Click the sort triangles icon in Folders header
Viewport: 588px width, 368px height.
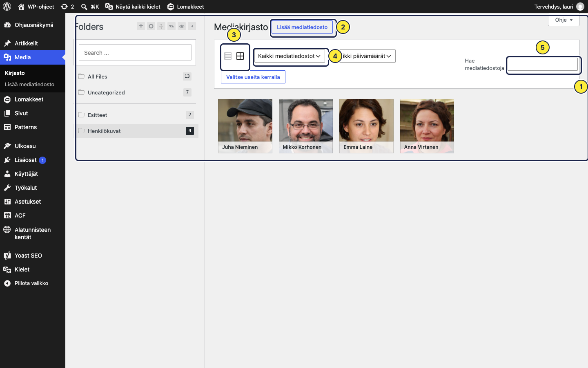tap(171, 26)
